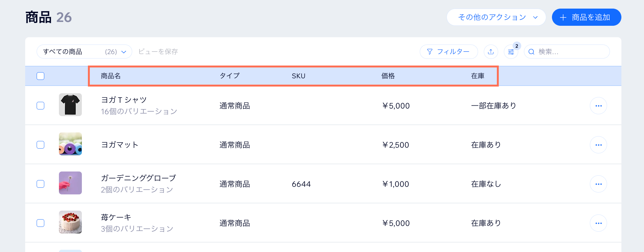The height and width of the screenshot is (252, 644).
Task: Sort by 商品名 column header
Action: (x=111, y=76)
